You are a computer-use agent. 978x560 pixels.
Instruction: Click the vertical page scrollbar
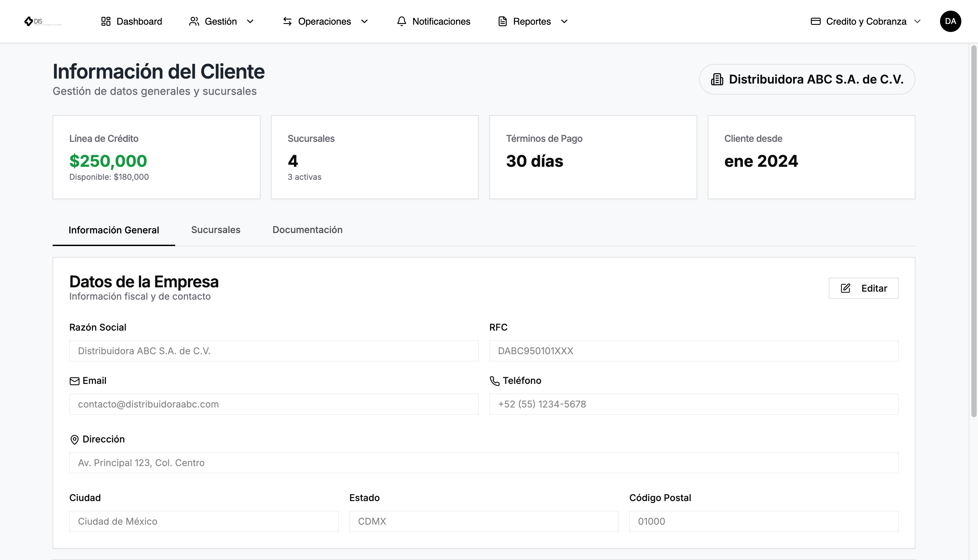point(973,231)
